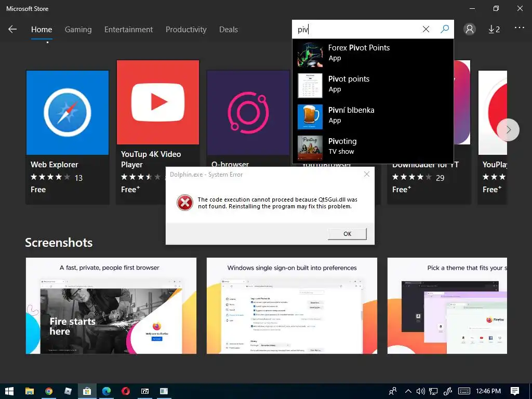Image resolution: width=532 pixels, height=399 pixels.
Task: Clear the search box text
Action: pos(426,29)
